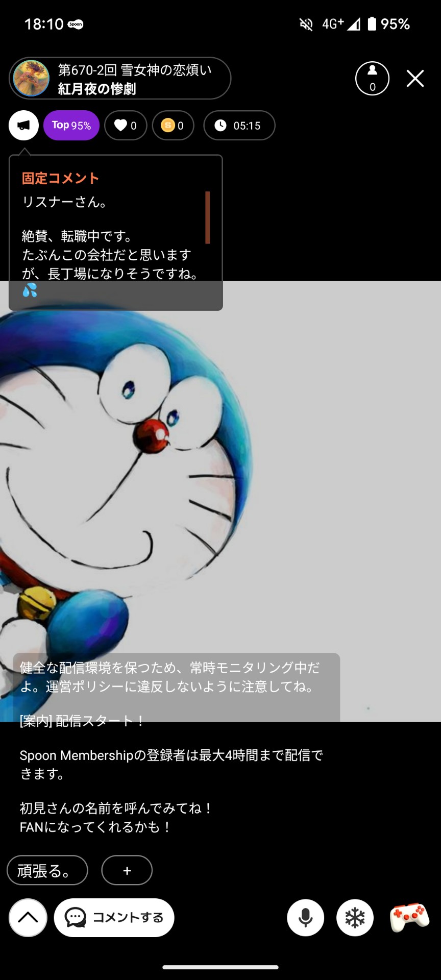This screenshot has width=441, height=980.
Task: Tap the broadcaster profile avatar
Action: tap(31, 78)
